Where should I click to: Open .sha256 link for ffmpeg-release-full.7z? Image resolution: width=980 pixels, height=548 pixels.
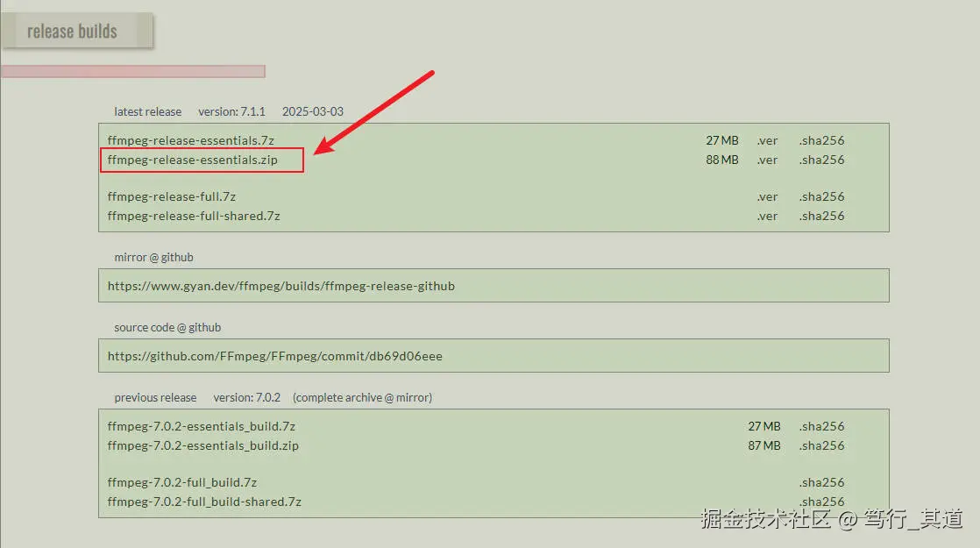tap(821, 196)
